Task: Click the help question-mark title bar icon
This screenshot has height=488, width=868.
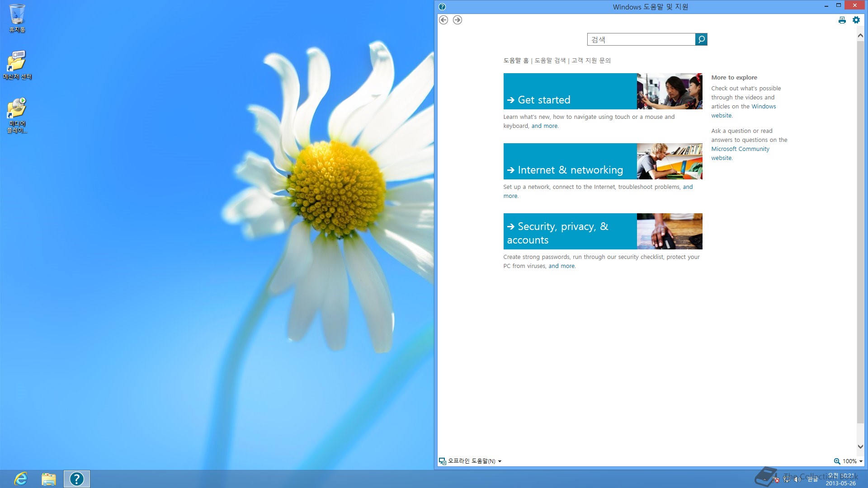Action: coord(442,7)
